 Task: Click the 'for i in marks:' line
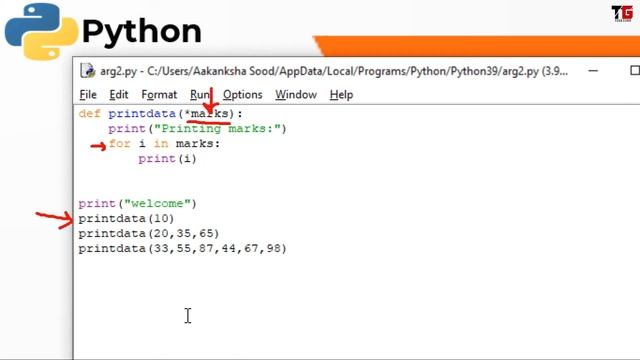[164, 144]
